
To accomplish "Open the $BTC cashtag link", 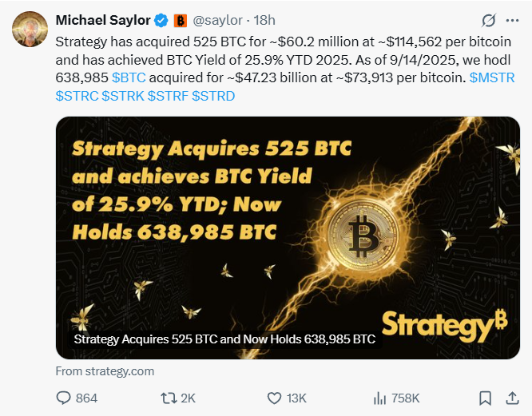I will (128, 77).
